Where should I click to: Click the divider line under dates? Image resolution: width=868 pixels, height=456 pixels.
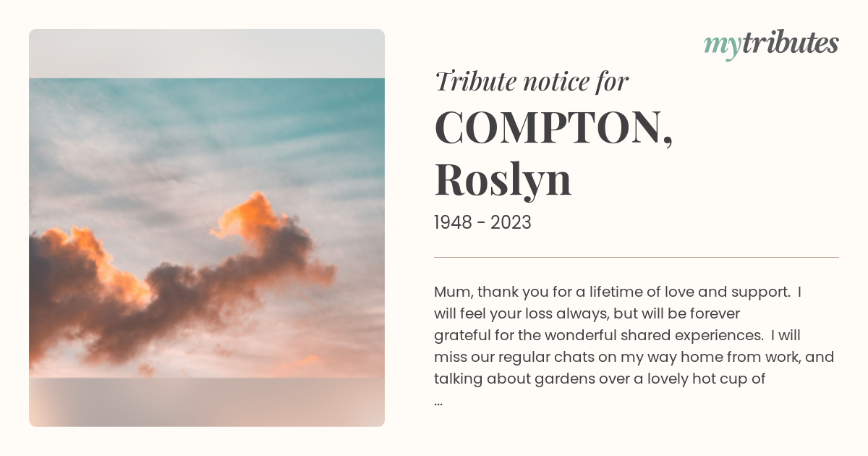click(x=637, y=257)
